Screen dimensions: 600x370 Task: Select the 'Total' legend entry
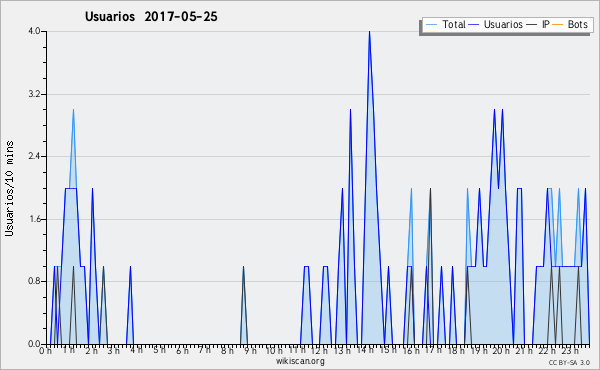(x=446, y=25)
